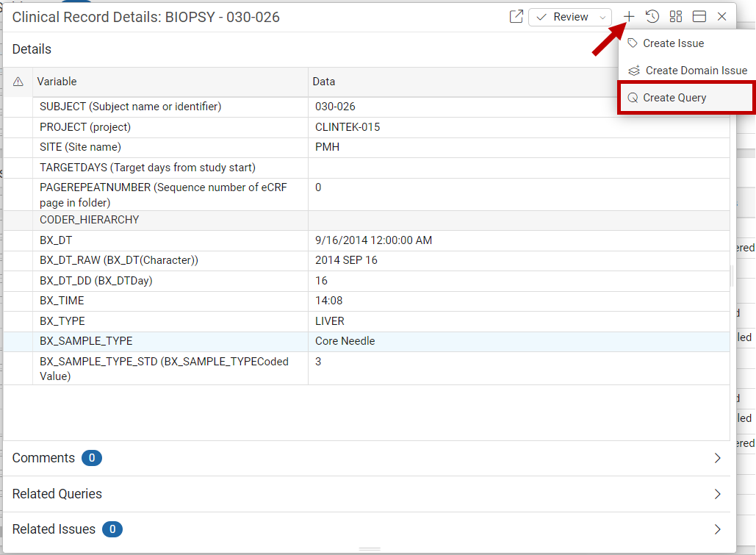Close the Clinical Record Details panel
This screenshot has height=555, width=756.
click(721, 16)
